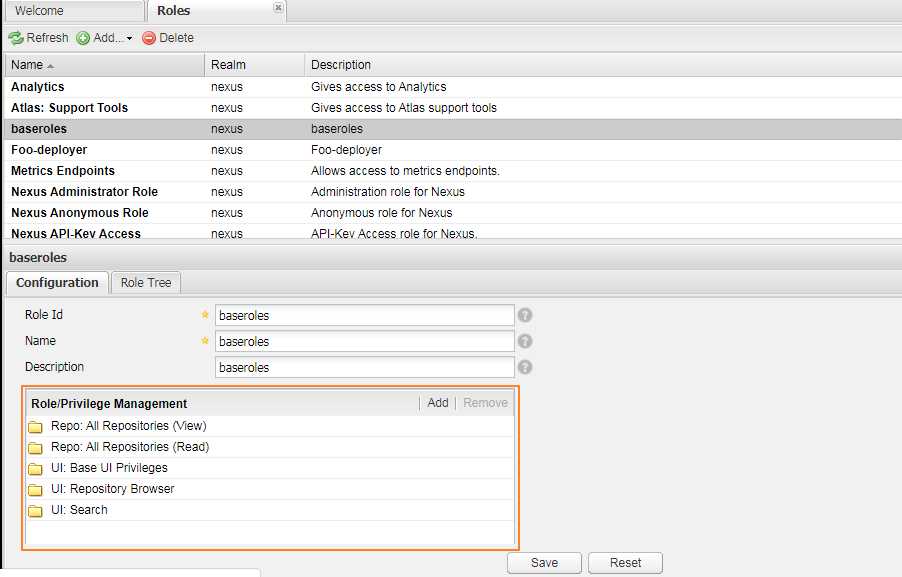This screenshot has width=902, height=577.
Task: Select UI: Base UI Privileges entry
Action: click(270, 468)
